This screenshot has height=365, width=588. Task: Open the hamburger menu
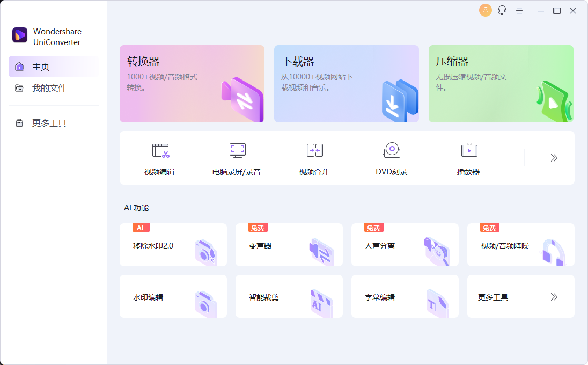[519, 10]
